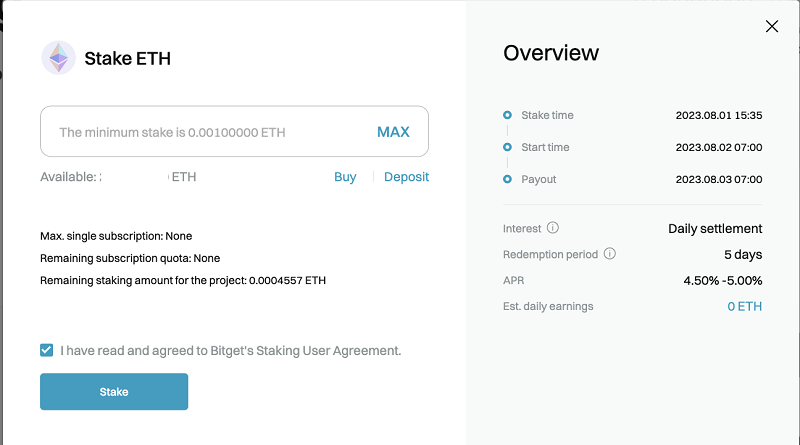Click 'Remaining subscription quota: None' text

coord(130,258)
